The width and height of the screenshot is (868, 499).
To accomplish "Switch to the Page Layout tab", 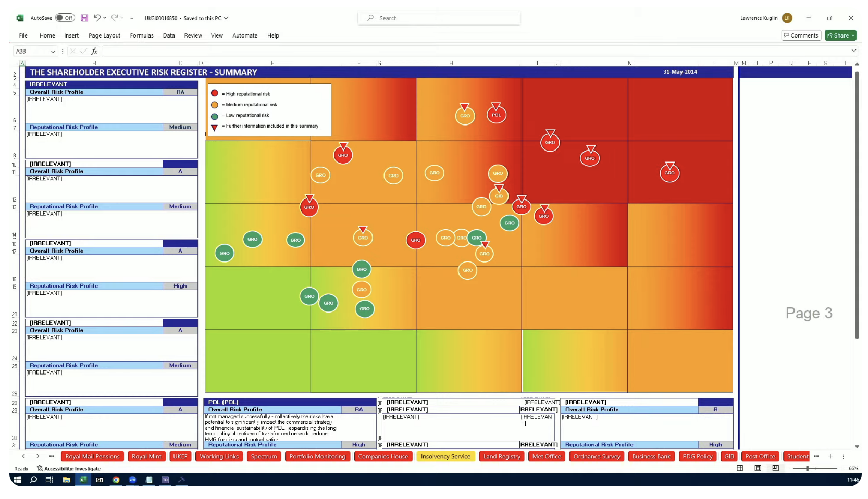I will pos(104,35).
